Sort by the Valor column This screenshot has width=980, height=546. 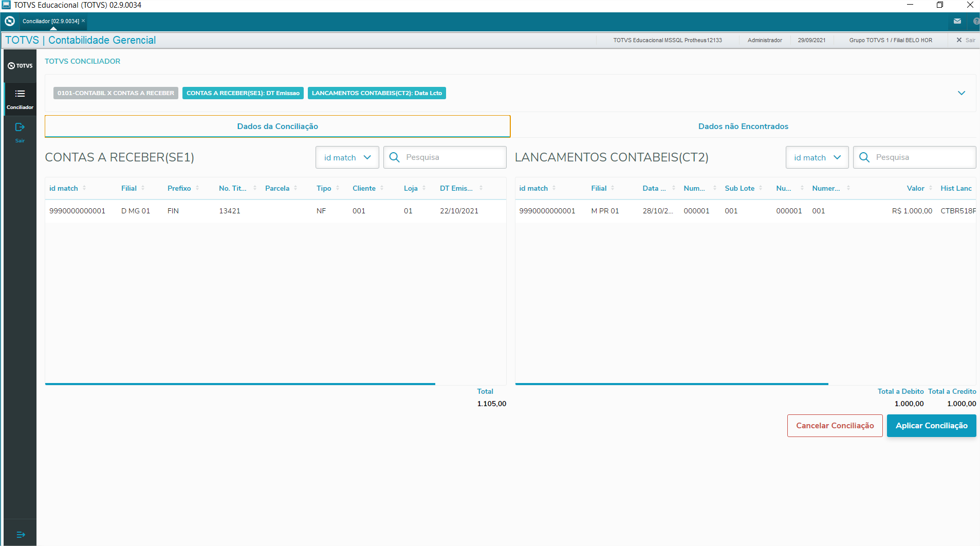(x=931, y=188)
